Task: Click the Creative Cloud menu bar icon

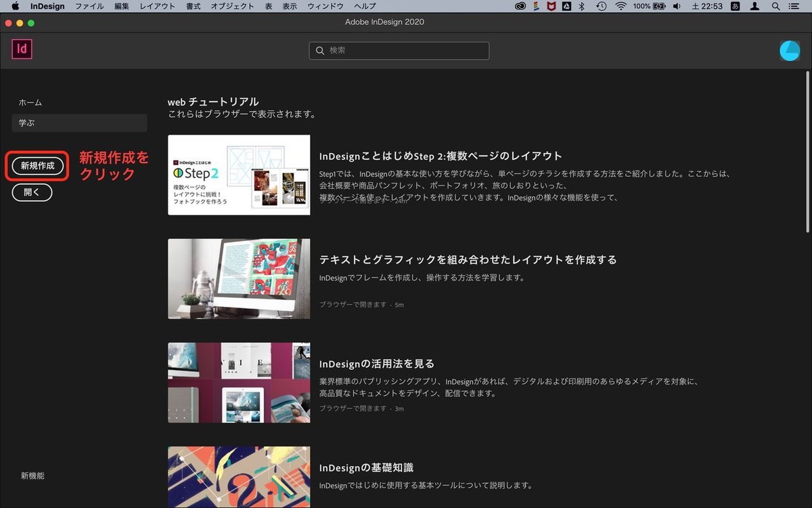Action: (520, 6)
